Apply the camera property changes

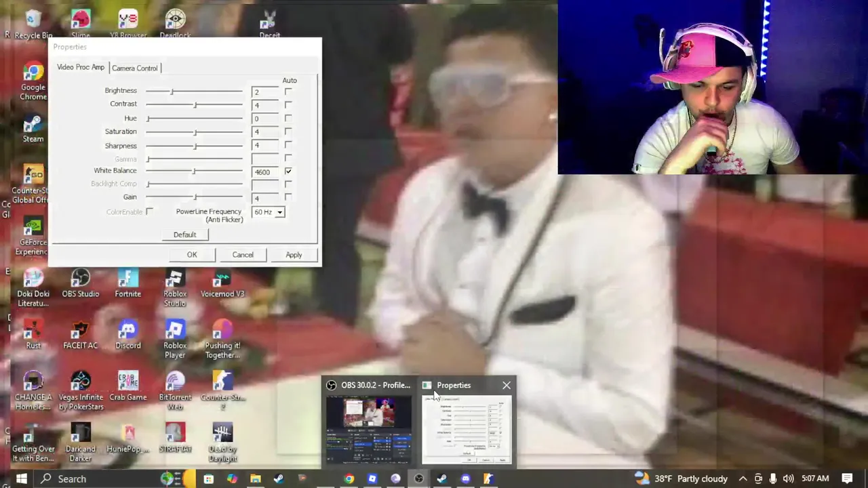click(x=294, y=255)
